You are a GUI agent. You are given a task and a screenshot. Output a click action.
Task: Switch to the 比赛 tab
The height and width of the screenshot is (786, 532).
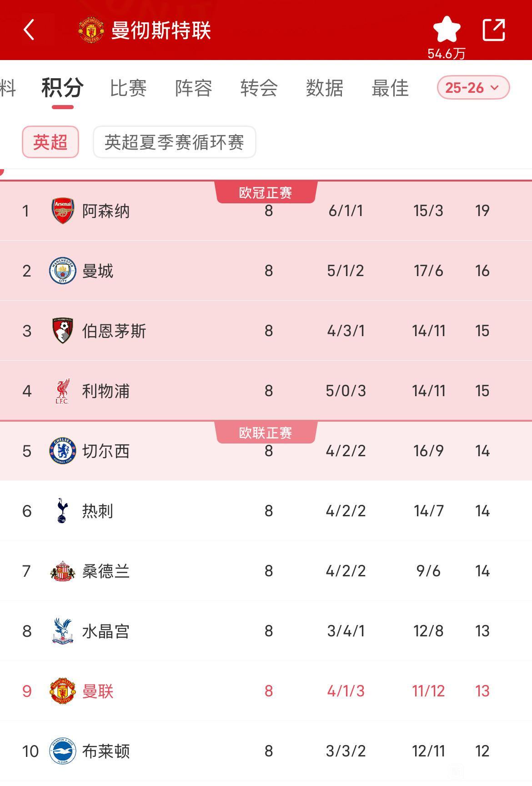[x=128, y=88]
